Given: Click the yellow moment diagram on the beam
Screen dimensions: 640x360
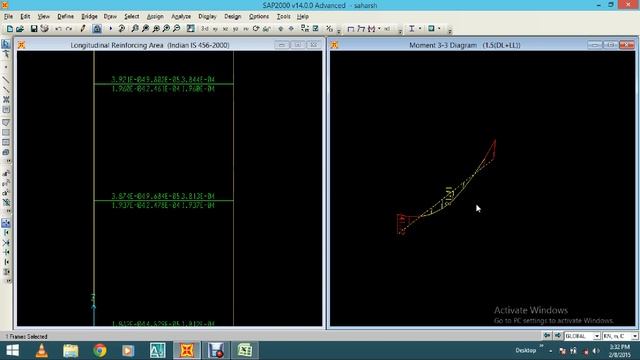Looking at the screenshot, I should point(448,197).
